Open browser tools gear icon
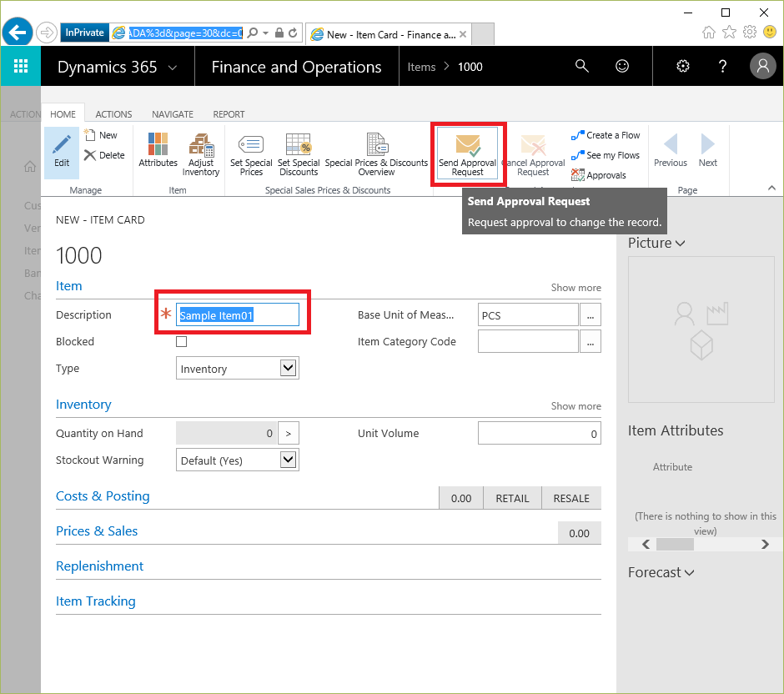This screenshot has height=694, width=784. 750,33
